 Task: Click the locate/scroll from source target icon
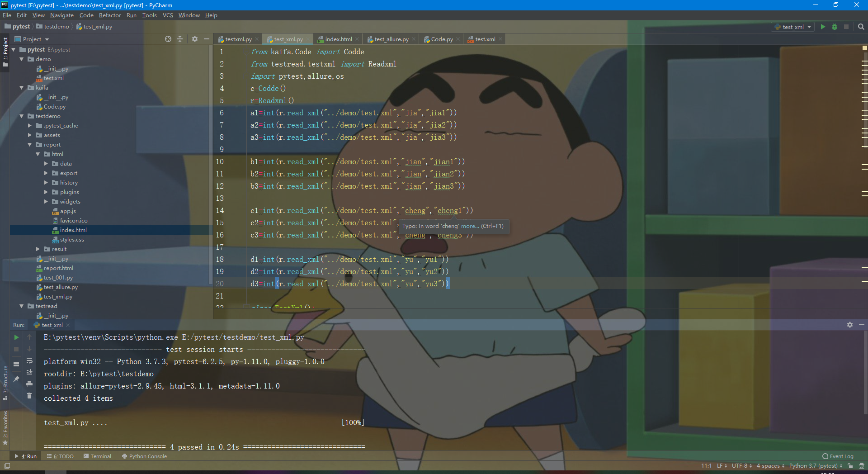[168, 39]
